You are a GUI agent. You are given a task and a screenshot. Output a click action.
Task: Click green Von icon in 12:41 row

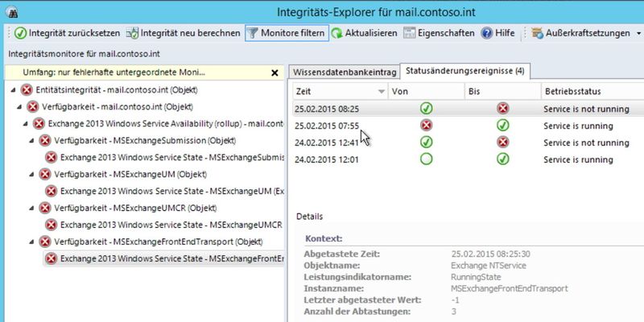click(427, 142)
